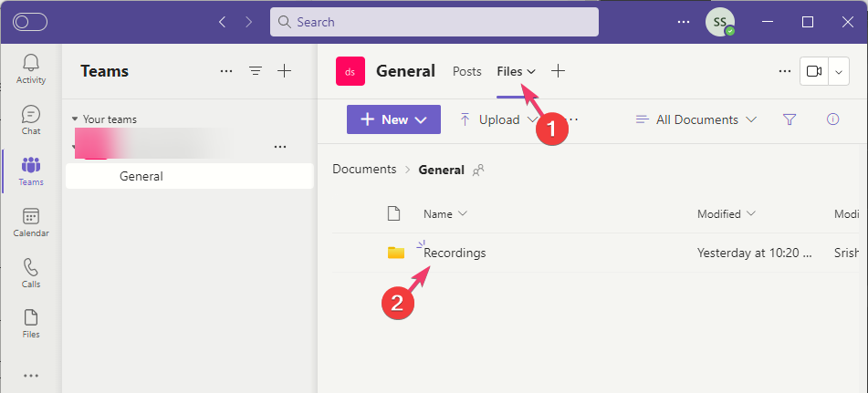The height and width of the screenshot is (393, 868).
Task: Open the New item dropdown
Action: click(393, 119)
